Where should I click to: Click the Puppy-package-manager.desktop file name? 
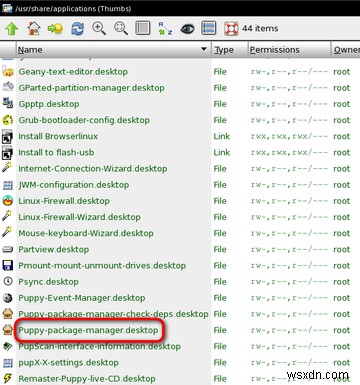pos(88,330)
